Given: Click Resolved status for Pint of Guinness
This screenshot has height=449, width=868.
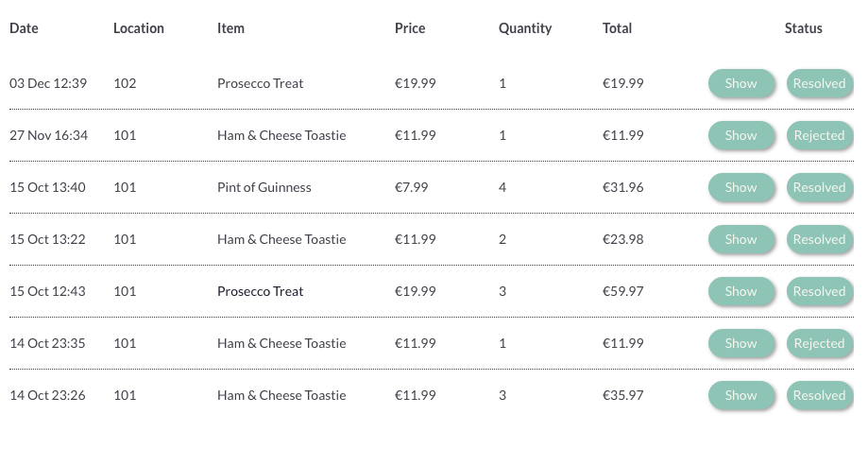Looking at the screenshot, I should (819, 187).
